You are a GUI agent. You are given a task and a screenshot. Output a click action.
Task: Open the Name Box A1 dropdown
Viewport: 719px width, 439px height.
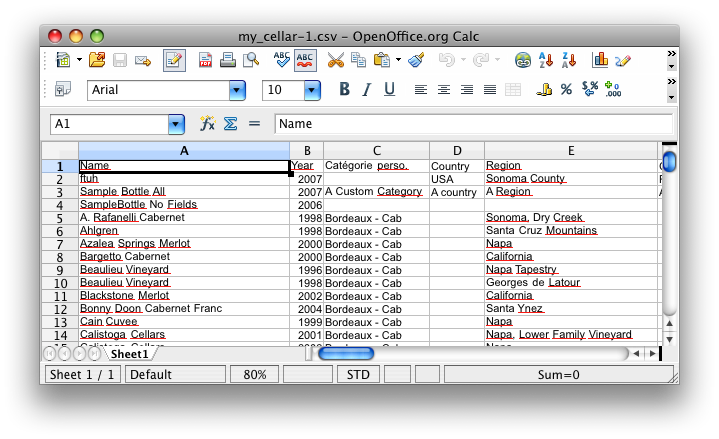click(176, 124)
